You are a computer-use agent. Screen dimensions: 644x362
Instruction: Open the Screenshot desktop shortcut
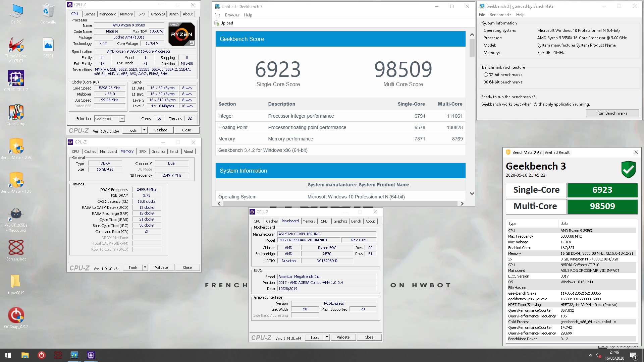click(x=16, y=250)
